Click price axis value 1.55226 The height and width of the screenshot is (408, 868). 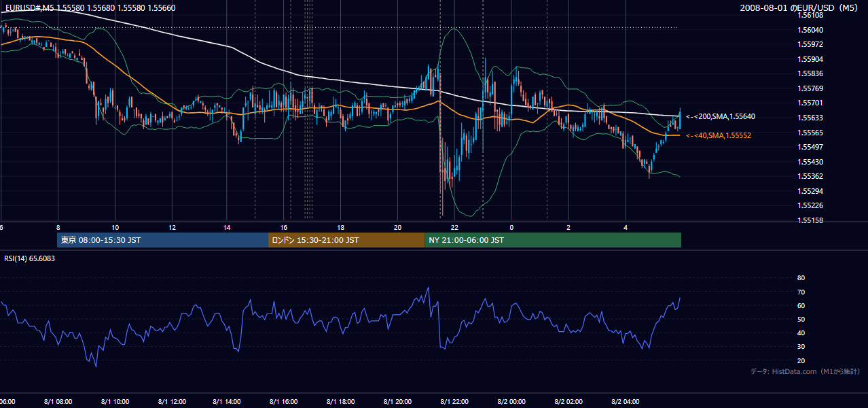coord(810,205)
